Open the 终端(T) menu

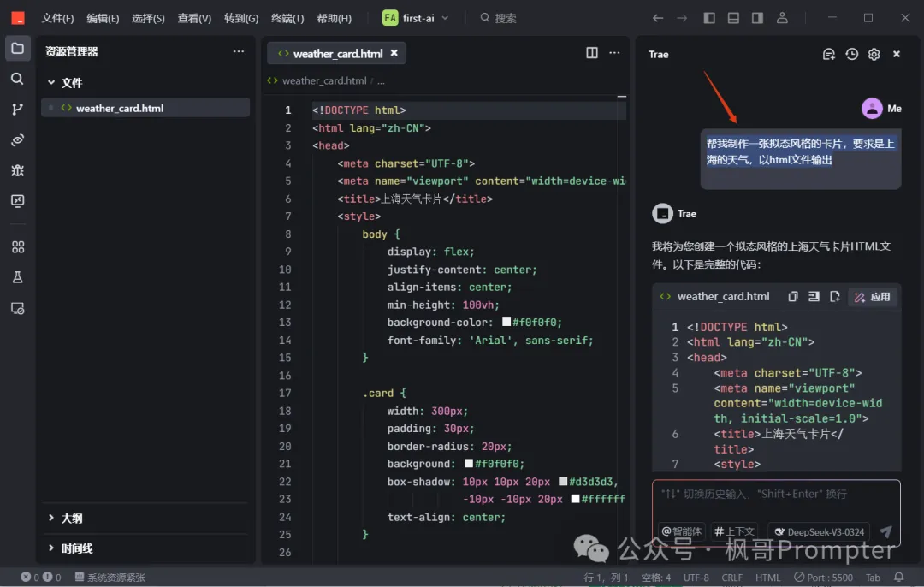click(287, 18)
